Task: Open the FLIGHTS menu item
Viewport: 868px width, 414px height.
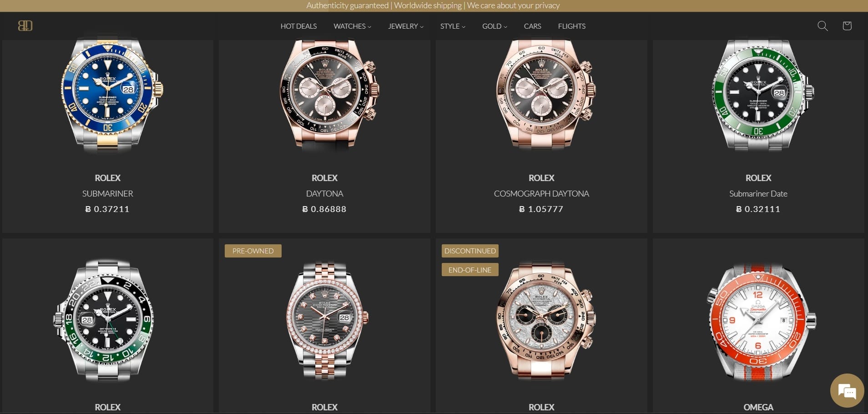Action: point(571,26)
